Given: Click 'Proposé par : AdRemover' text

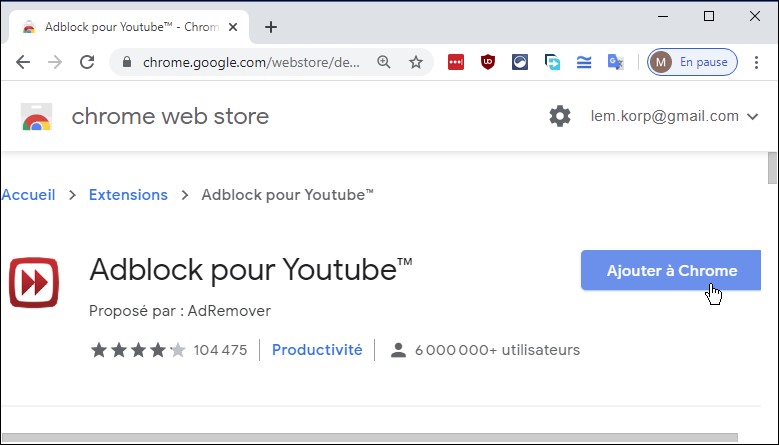Looking at the screenshot, I should click(180, 311).
